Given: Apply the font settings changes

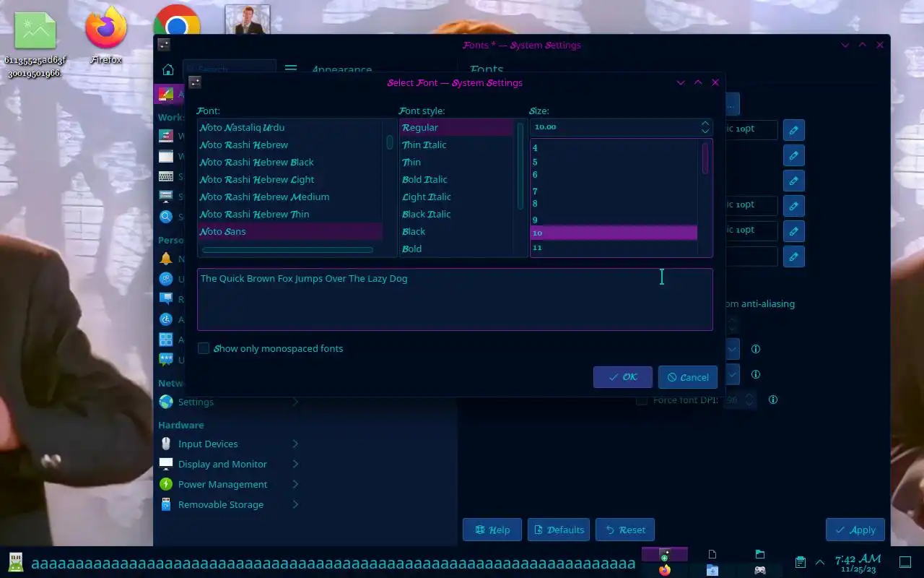Looking at the screenshot, I should [x=855, y=530].
